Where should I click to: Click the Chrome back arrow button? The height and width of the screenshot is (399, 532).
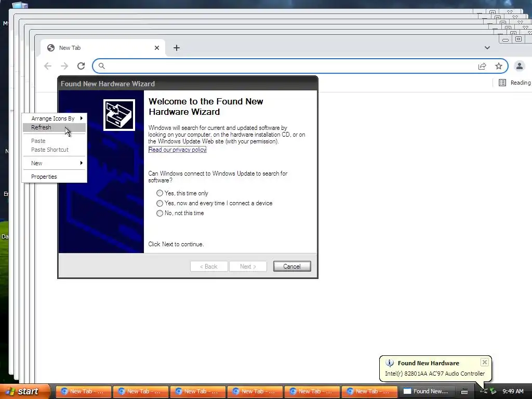[48, 66]
